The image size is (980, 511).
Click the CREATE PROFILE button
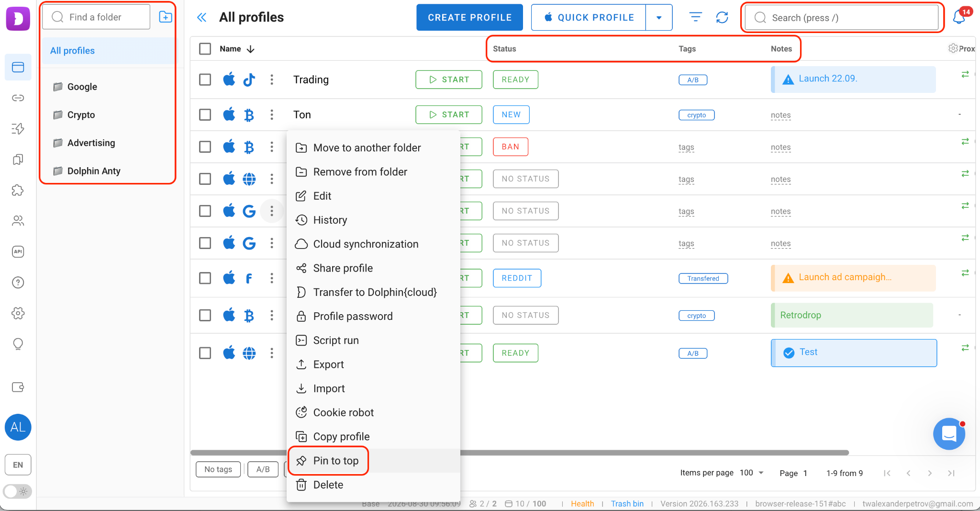coord(469,18)
